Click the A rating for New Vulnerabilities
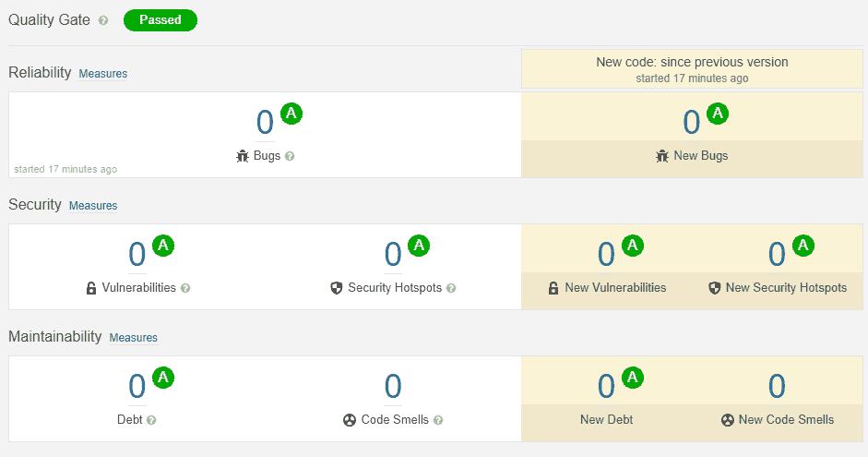Screen dimensions: 868x457 point(633,246)
